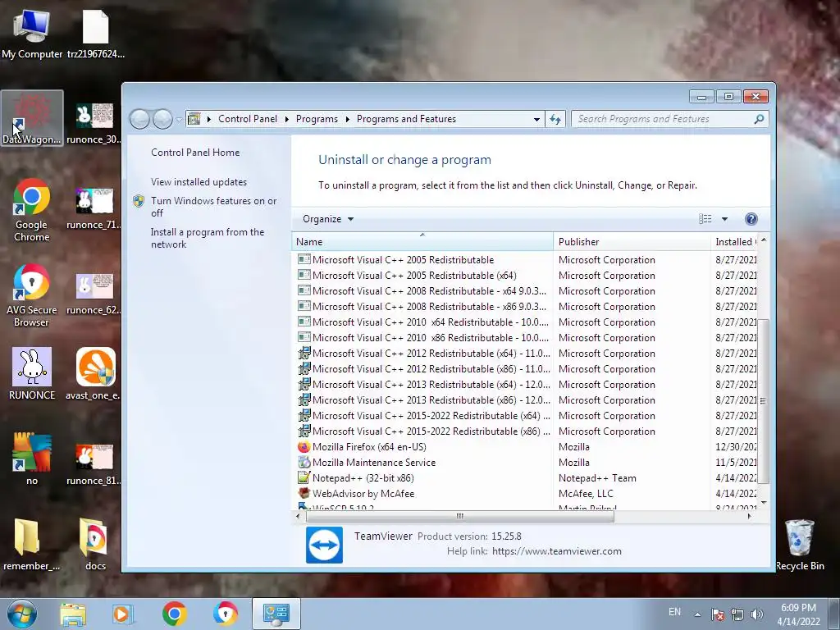Click the Back navigation arrow

(x=139, y=119)
